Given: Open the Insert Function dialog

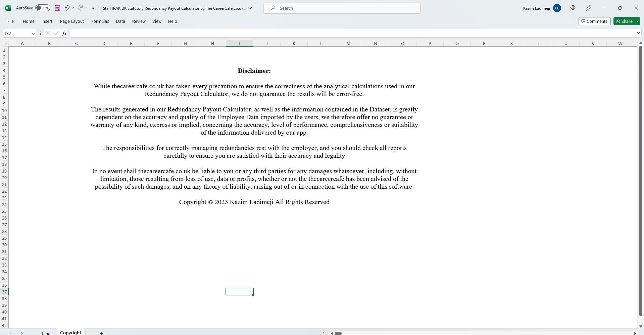Looking at the screenshot, I should click(x=64, y=33).
